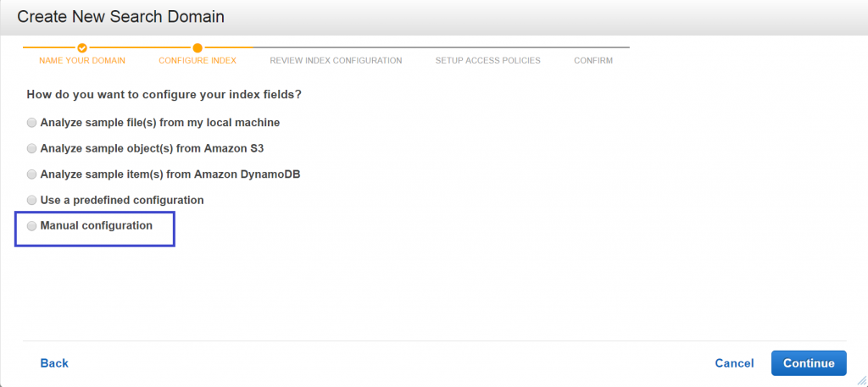
Task: Go to the Name Your Domain step
Action: [82, 61]
